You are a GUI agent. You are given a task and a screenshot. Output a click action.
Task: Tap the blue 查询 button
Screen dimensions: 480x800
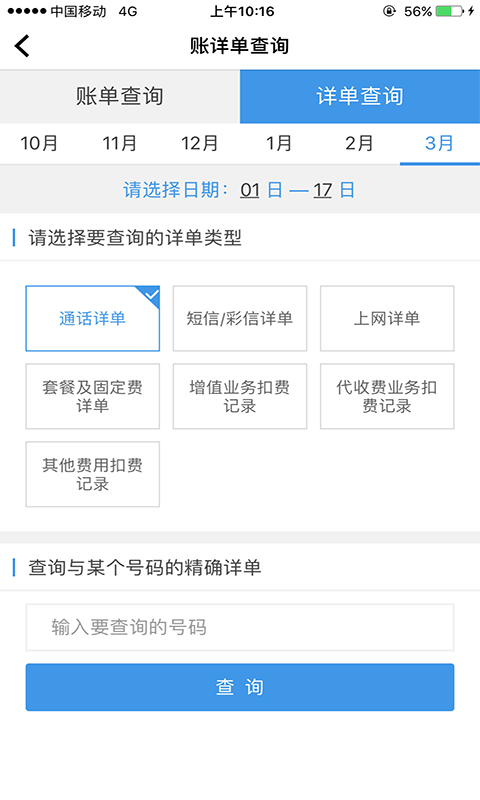click(240, 687)
